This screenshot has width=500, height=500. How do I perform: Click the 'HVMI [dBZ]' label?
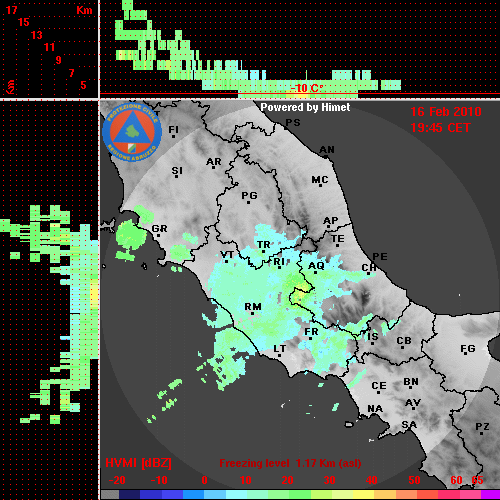(138, 463)
